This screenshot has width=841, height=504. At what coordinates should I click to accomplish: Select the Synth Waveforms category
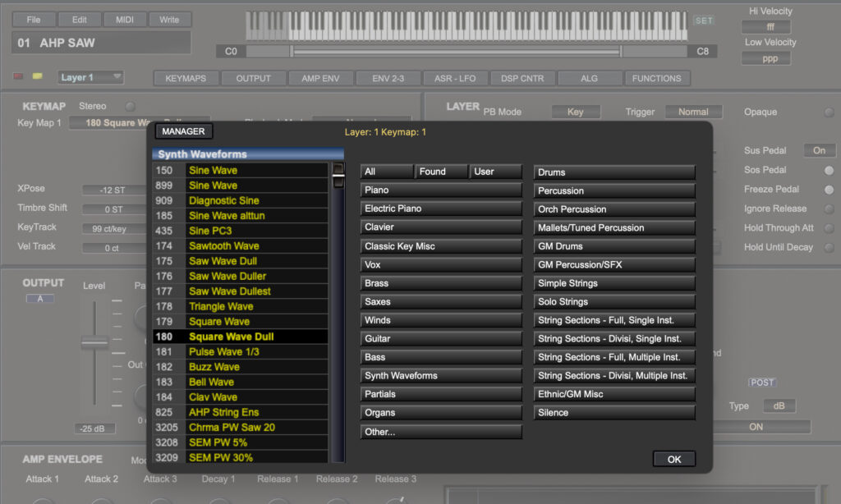tap(441, 376)
